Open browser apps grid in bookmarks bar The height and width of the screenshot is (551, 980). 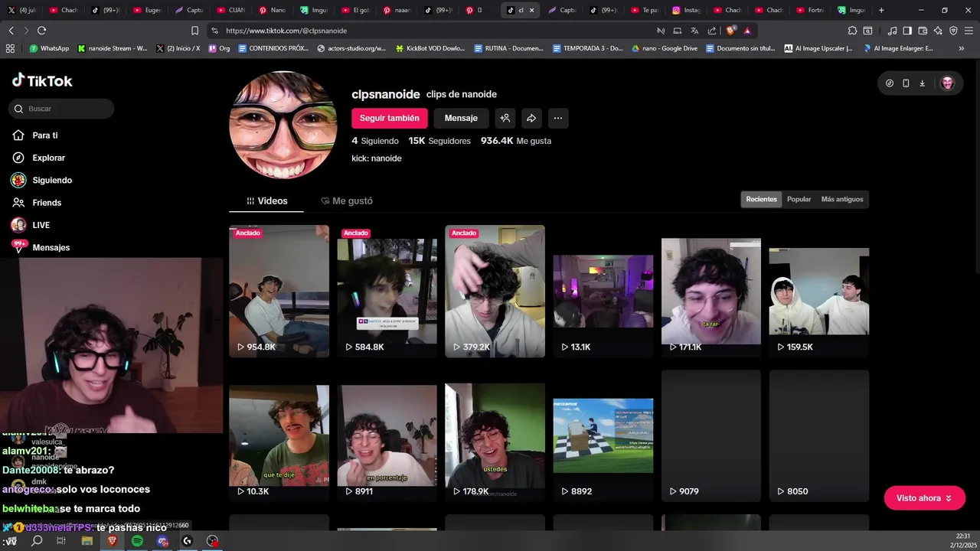[10, 48]
